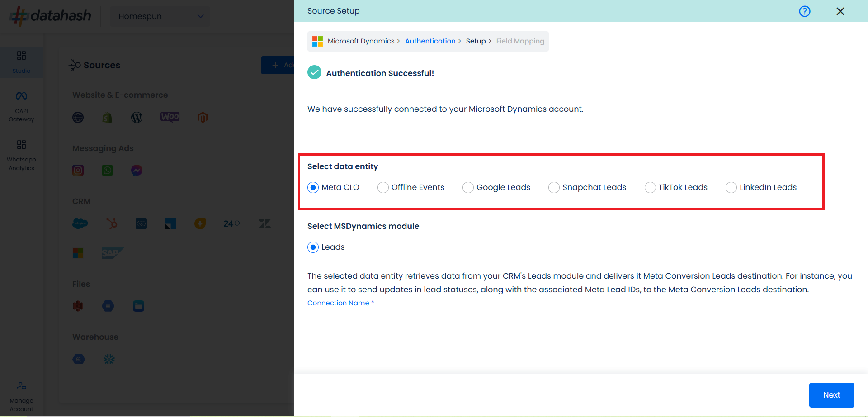Click 'Authentication Successful!' text
Screen dimensions: 868x418
pyautogui.click(x=380, y=73)
